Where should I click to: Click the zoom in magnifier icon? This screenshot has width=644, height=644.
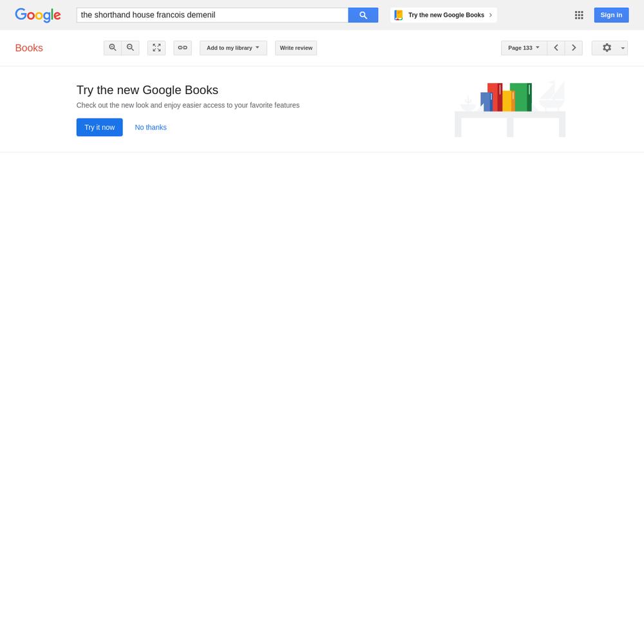pos(113,48)
